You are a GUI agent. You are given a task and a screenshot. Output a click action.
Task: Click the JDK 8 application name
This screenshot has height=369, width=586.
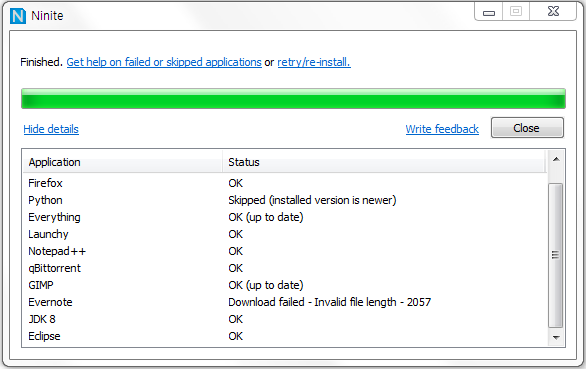coord(42,319)
